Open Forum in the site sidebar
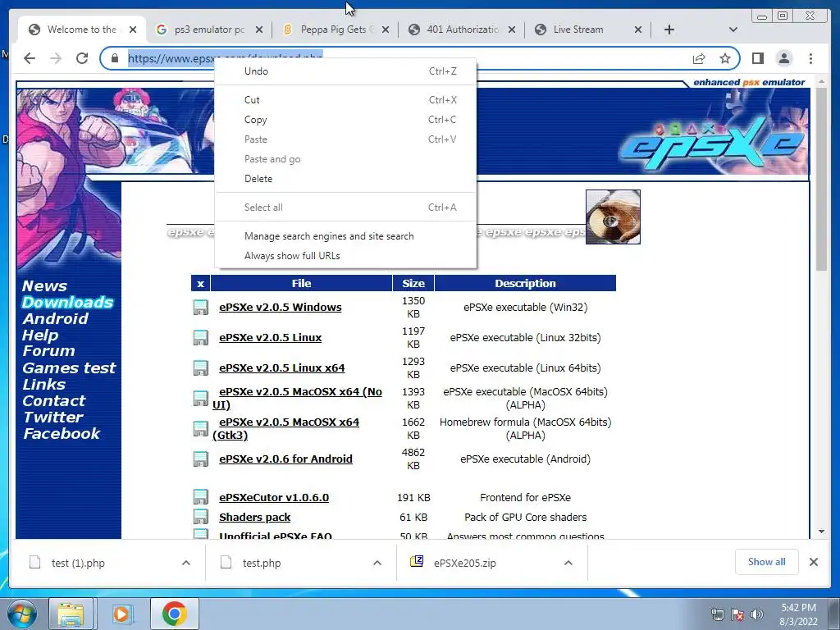The width and height of the screenshot is (840, 630). pos(48,351)
